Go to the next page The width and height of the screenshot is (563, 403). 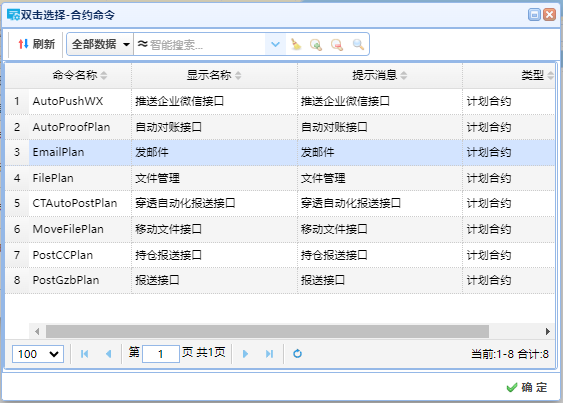click(x=246, y=354)
